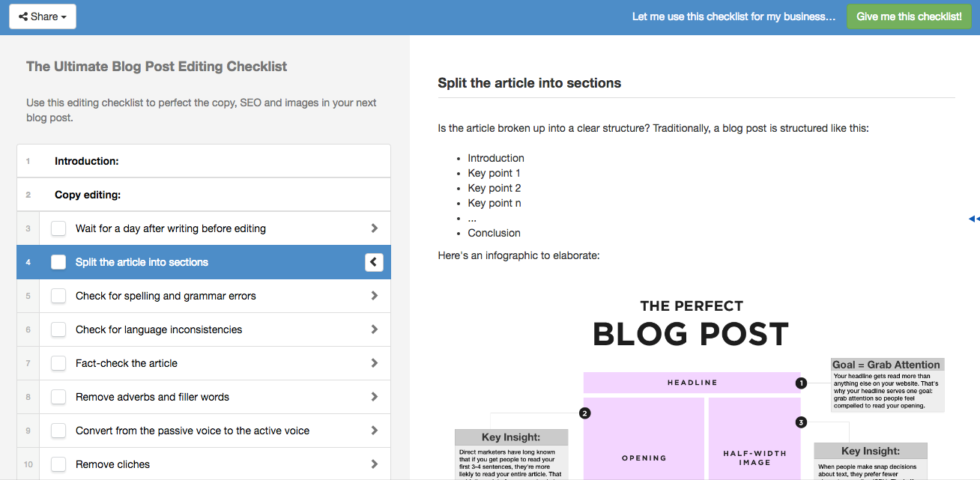Expand Wait for a day task arrow
Image resolution: width=980 pixels, height=480 pixels.
[x=375, y=228]
